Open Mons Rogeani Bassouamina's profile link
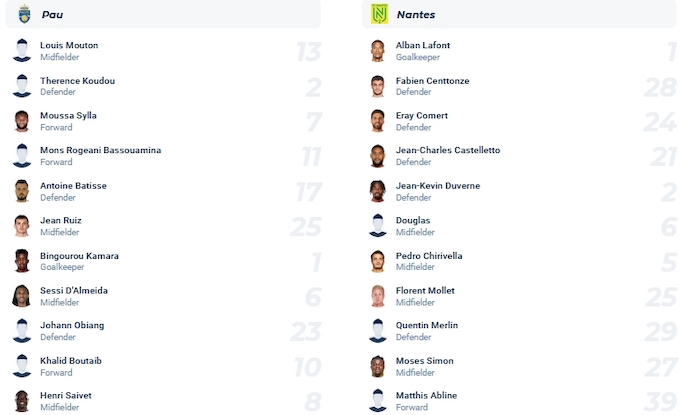690x415 pixels. [x=100, y=150]
